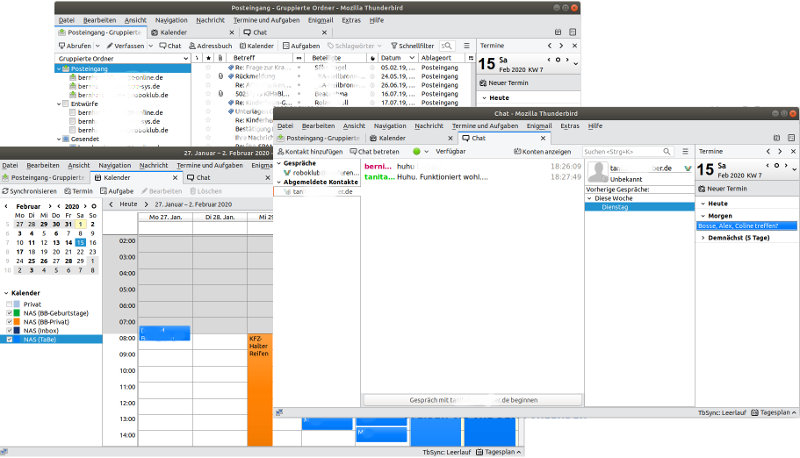Uncheck NAS (Inbox) calendar
Viewport: 800px width, 458px height.
point(9,330)
